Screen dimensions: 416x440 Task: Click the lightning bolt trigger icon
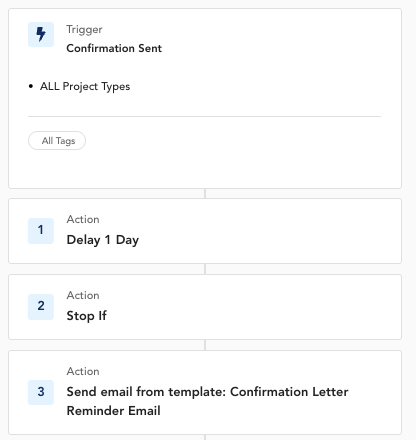[x=41, y=34]
